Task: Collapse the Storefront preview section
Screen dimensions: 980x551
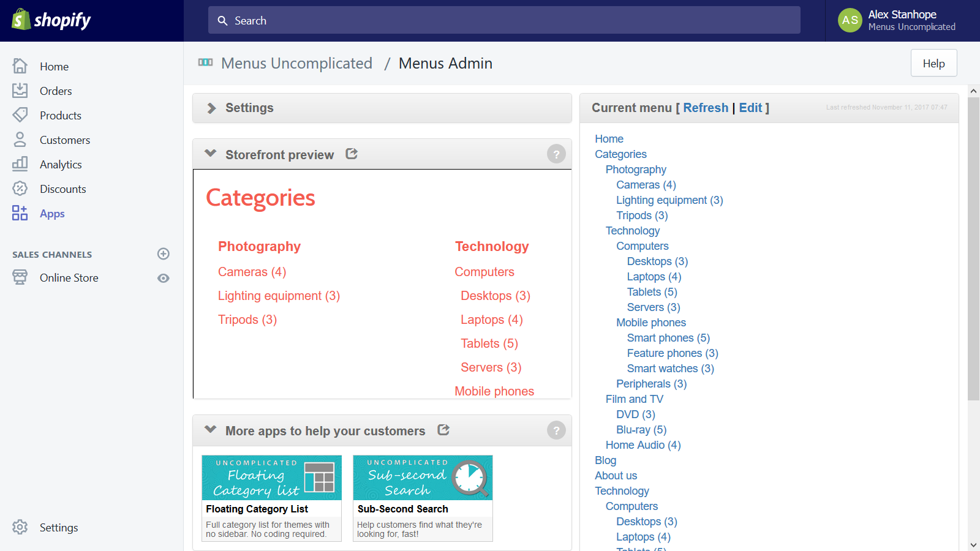Action: point(211,154)
